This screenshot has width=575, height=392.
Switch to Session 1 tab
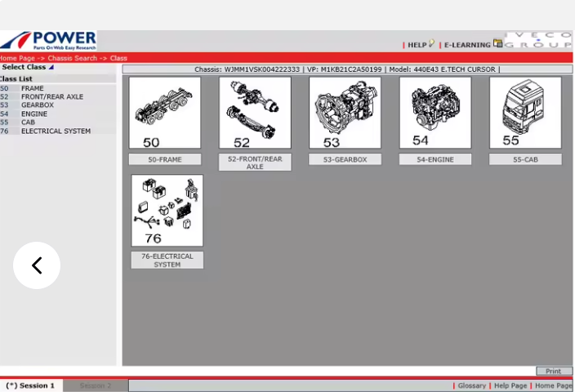coord(31,385)
